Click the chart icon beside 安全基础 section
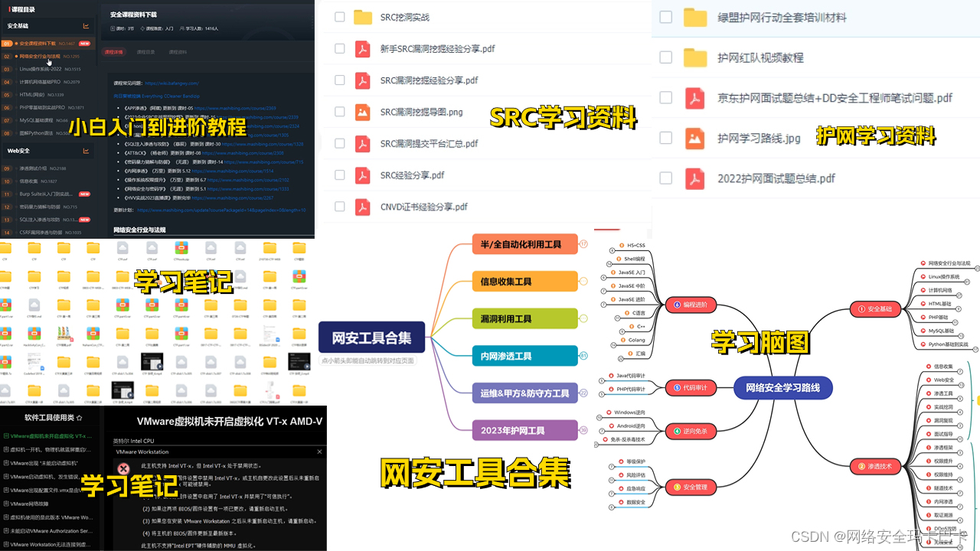The width and height of the screenshot is (980, 551). pyautogui.click(x=87, y=27)
